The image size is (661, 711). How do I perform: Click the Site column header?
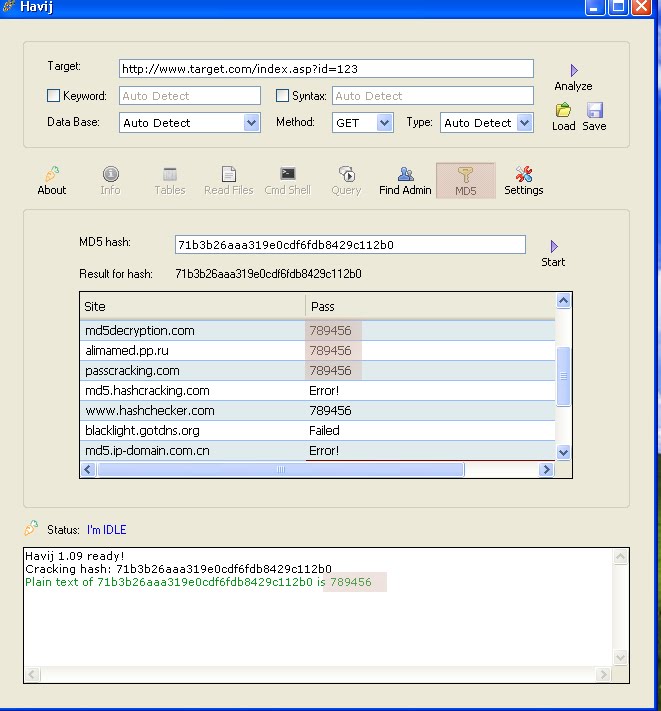(193, 307)
